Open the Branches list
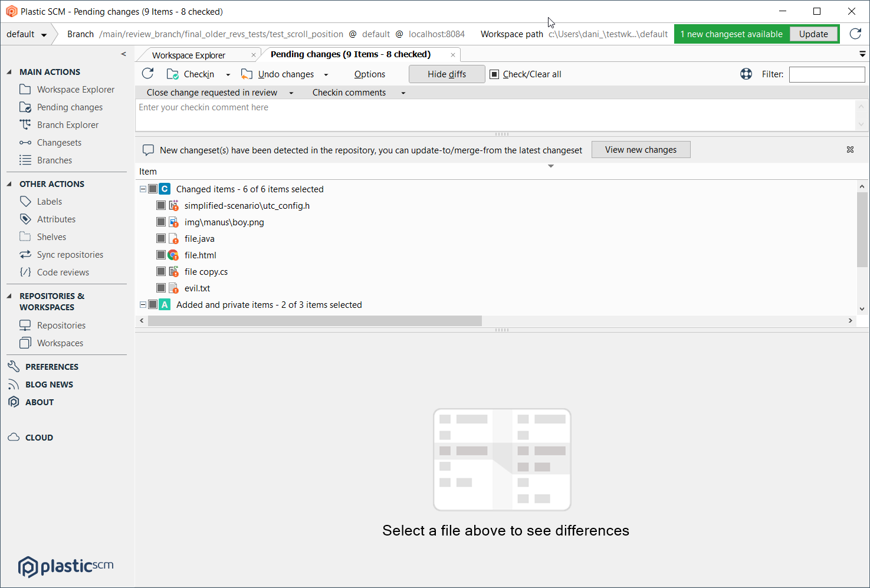 [54, 160]
